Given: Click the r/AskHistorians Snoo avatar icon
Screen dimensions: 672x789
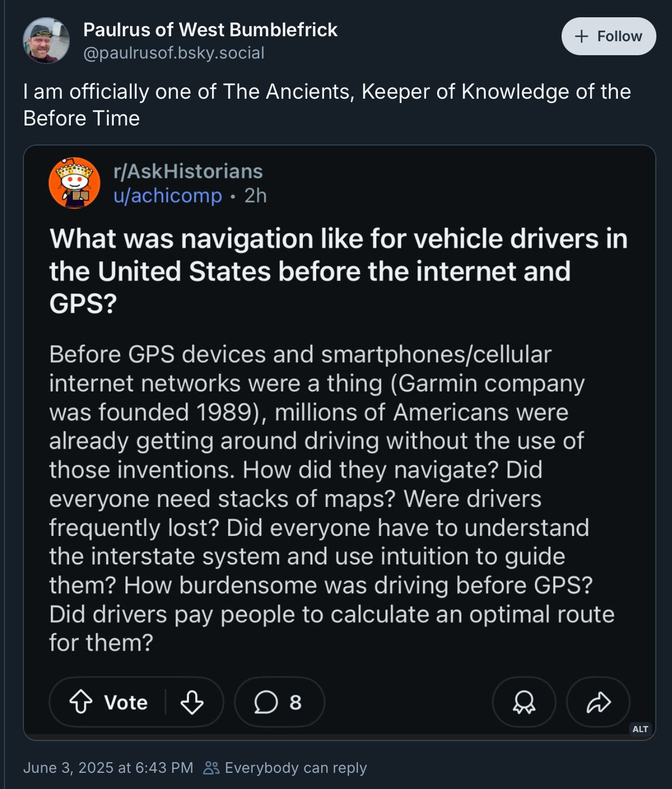Looking at the screenshot, I should point(74,183).
